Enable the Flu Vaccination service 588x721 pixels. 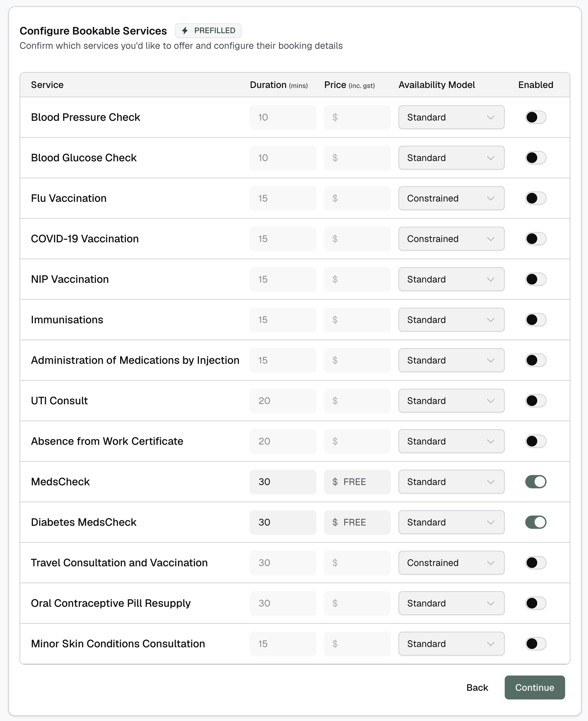(536, 198)
